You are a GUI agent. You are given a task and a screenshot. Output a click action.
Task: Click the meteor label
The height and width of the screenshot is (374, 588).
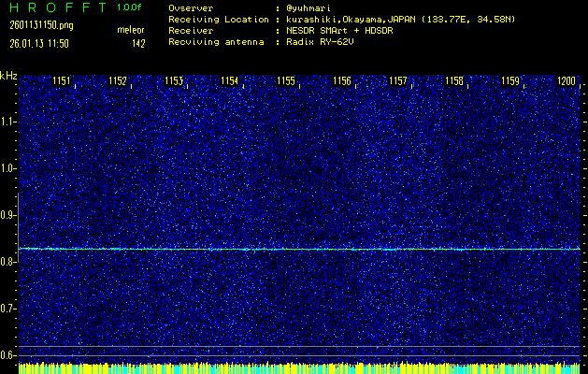point(131,30)
